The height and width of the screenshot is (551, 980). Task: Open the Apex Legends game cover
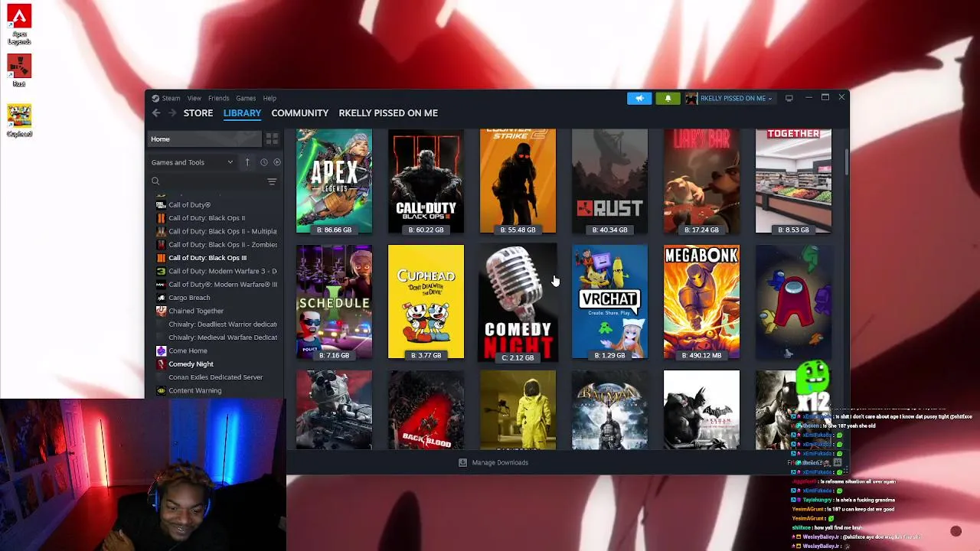[x=334, y=181]
